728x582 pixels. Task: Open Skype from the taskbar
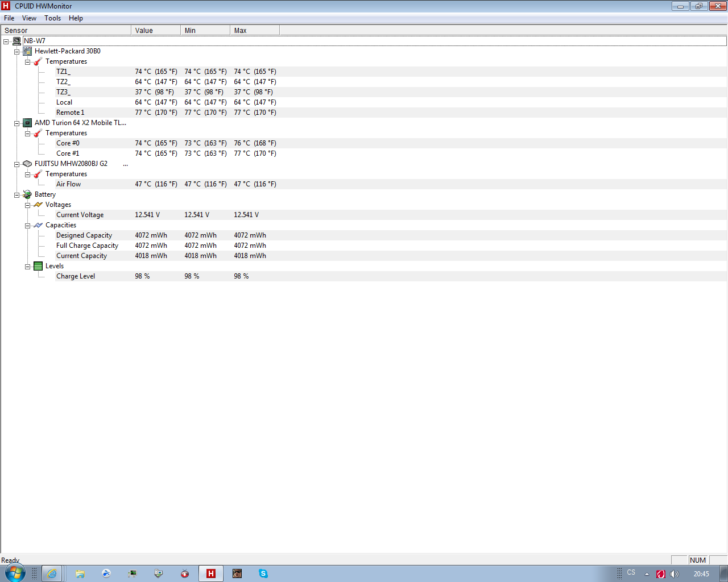263,573
